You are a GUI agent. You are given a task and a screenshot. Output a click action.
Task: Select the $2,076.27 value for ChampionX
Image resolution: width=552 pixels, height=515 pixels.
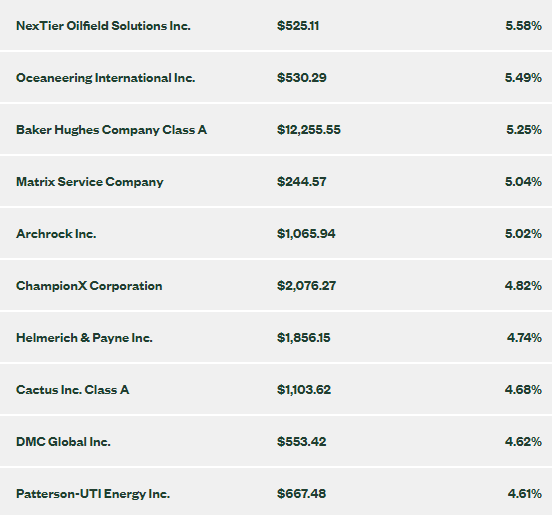coord(306,286)
